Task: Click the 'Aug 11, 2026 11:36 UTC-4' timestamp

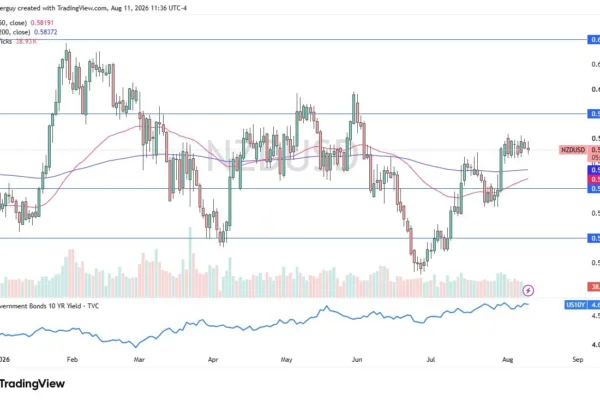Action: 149,8
